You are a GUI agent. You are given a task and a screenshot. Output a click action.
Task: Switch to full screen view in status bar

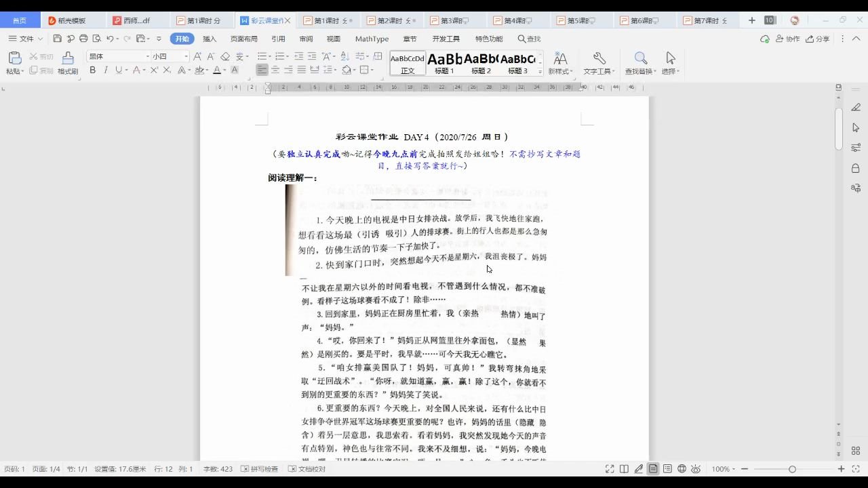pos(610,469)
